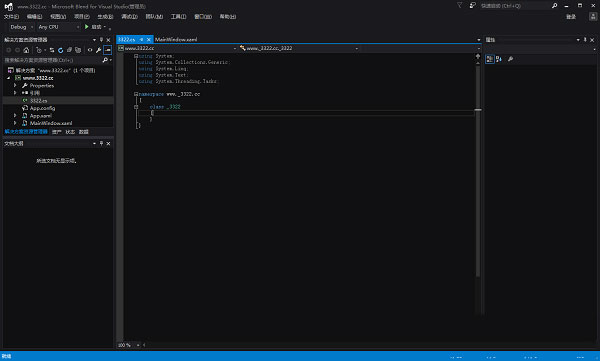Image resolution: width=600 pixels, height=361 pixels.
Task: Close the Solution Explorer panel
Action: tap(108, 40)
